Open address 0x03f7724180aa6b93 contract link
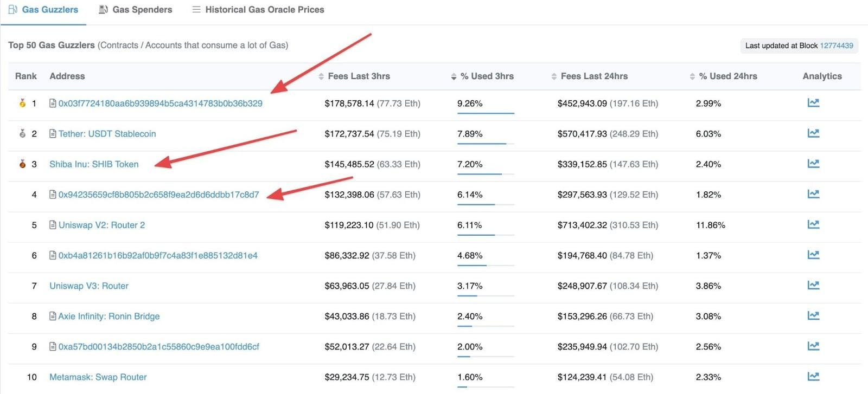This screenshot has width=868, height=394. [160, 104]
